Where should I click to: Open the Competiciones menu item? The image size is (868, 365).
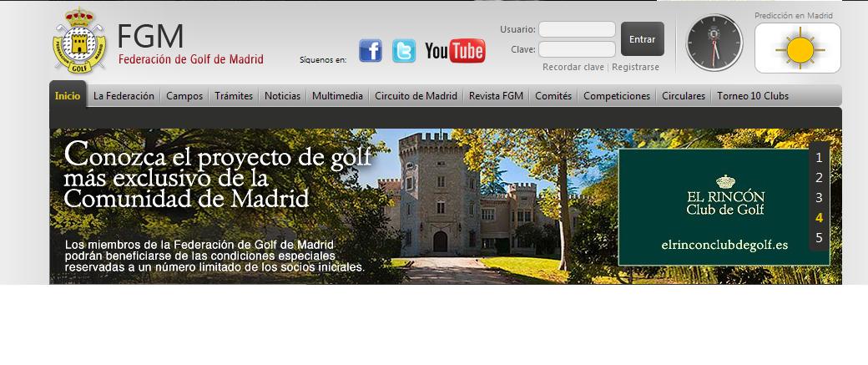pyautogui.click(x=617, y=96)
